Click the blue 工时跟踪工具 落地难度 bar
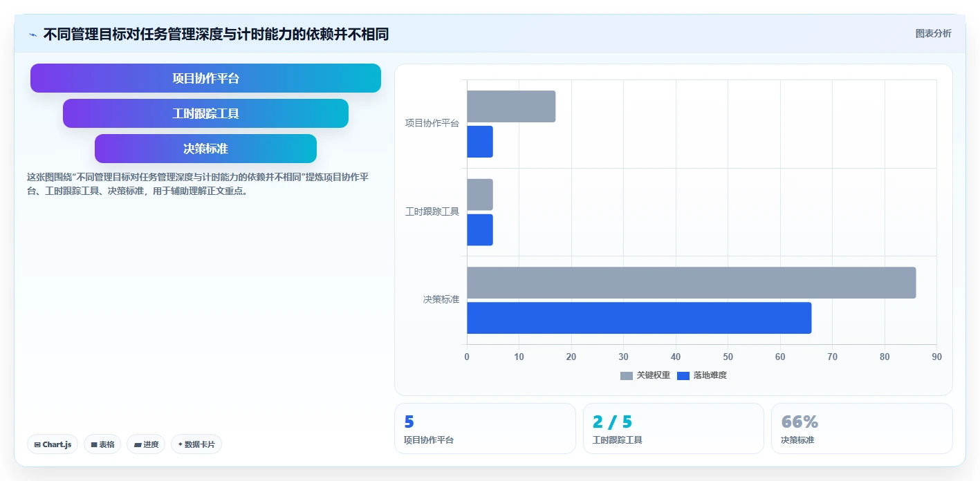The width and height of the screenshot is (980, 481). click(x=480, y=229)
